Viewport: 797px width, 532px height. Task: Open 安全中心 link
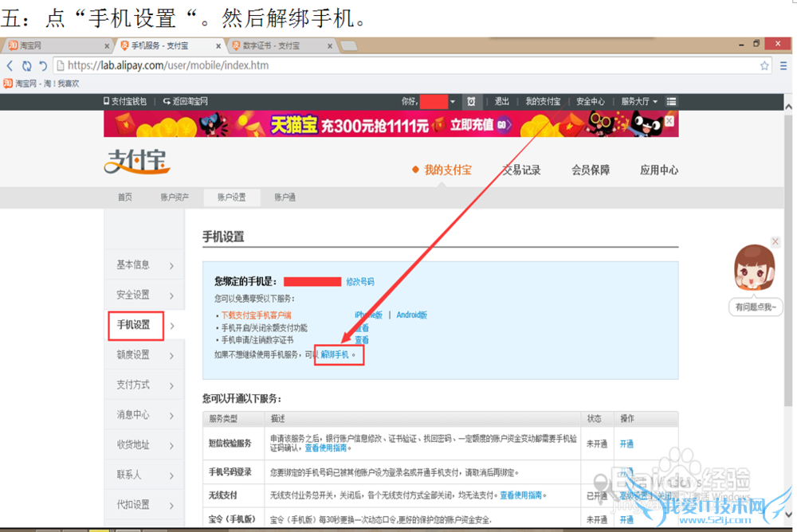(590, 102)
